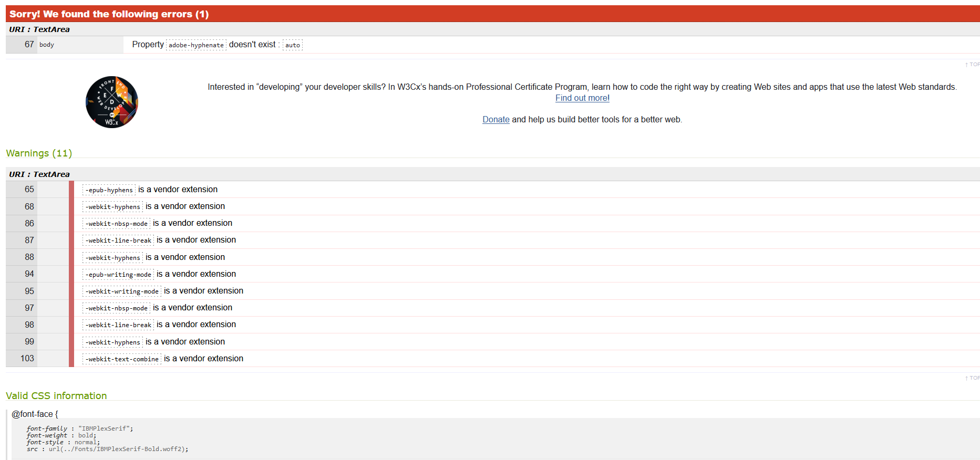This screenshot has height=460, width=980.
Task: Click the IBMPlexSerif-Bold.woff2 src URL
Action: tap(118, 449)
